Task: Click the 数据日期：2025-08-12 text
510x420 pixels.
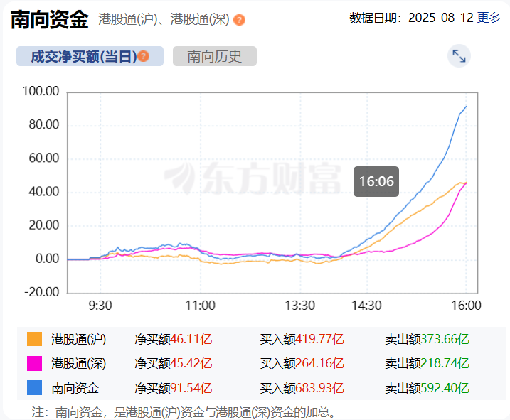Action: tap(411, 18)
